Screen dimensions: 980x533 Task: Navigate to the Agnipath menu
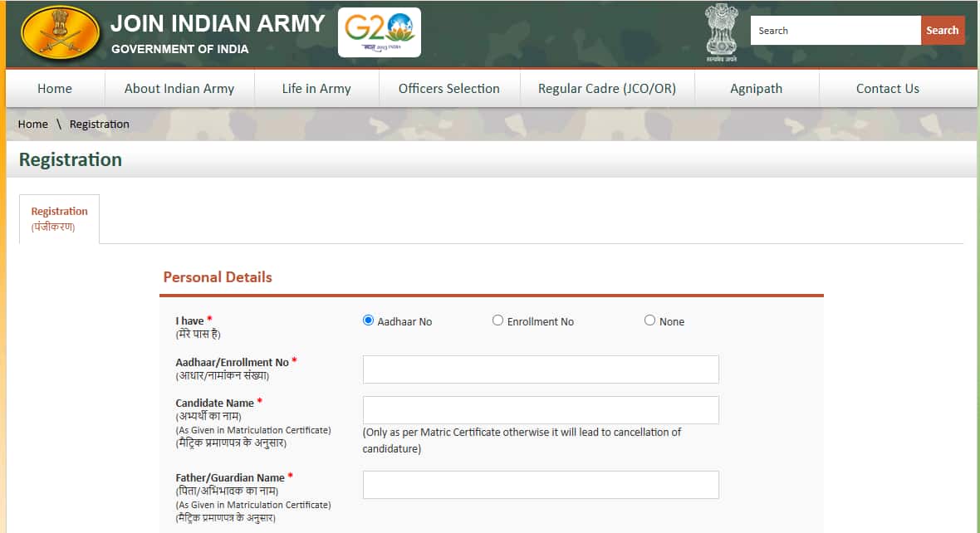click(x=757, y=89)
